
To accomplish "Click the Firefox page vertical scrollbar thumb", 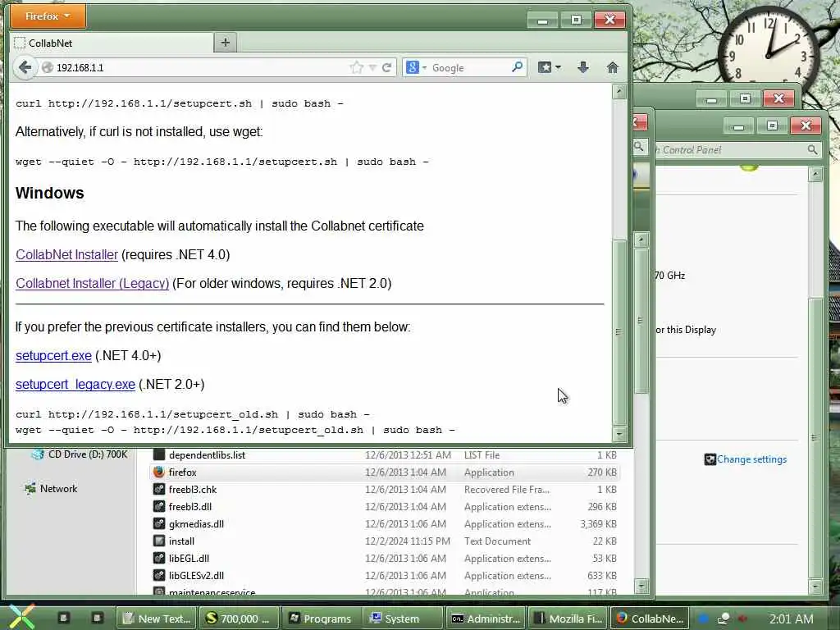I will [619, 331].
